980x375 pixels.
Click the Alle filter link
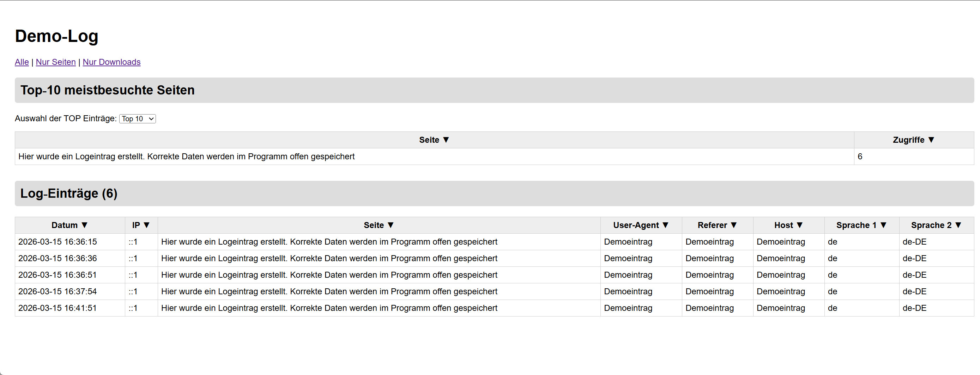[22, 62]
